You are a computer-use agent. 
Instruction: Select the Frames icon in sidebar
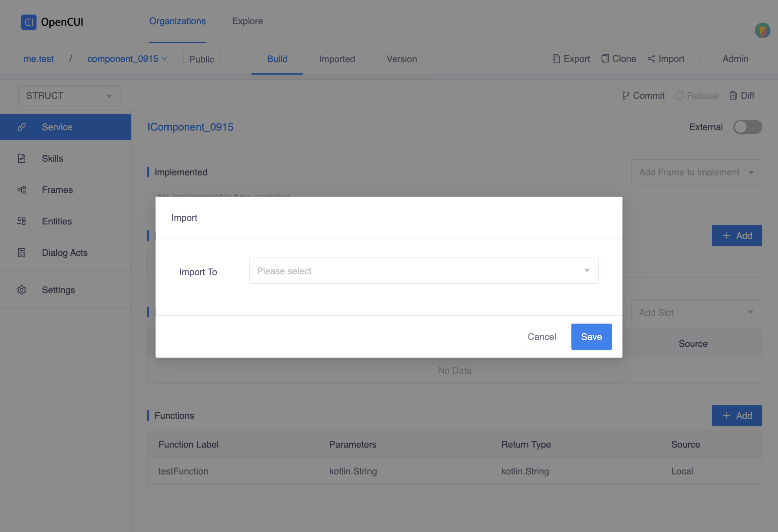[21, 190]
